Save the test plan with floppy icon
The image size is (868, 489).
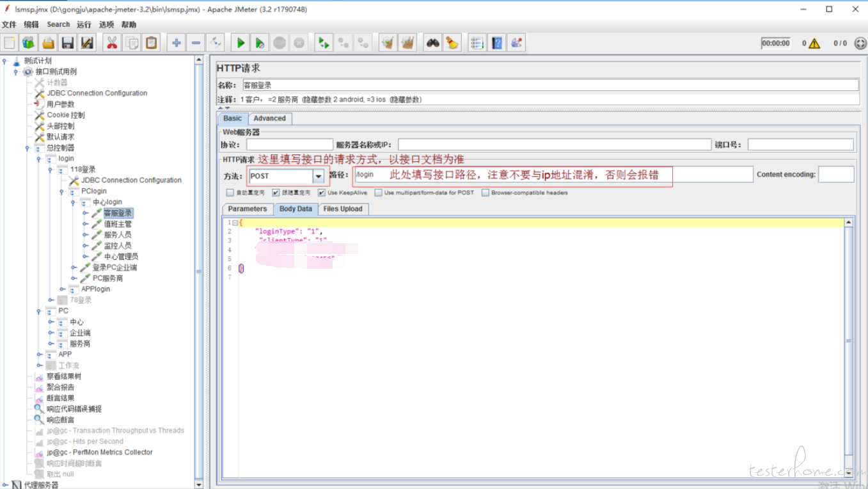68,43
